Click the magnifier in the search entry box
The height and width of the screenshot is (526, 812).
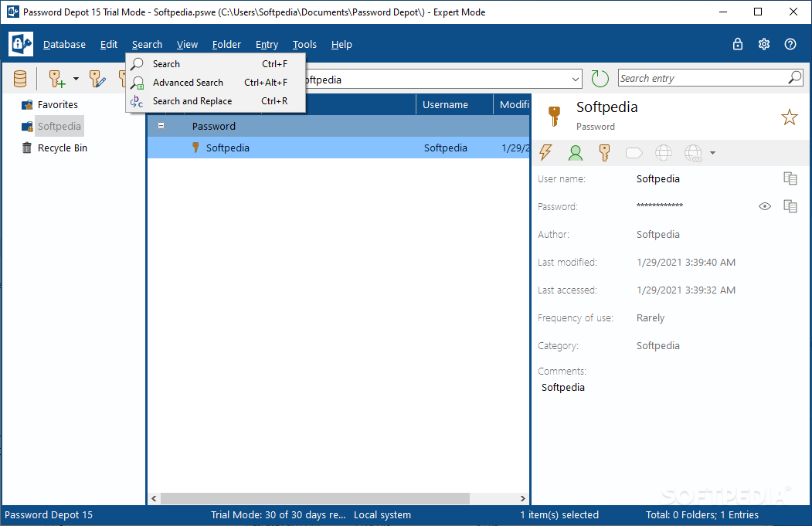coord(795,78)
